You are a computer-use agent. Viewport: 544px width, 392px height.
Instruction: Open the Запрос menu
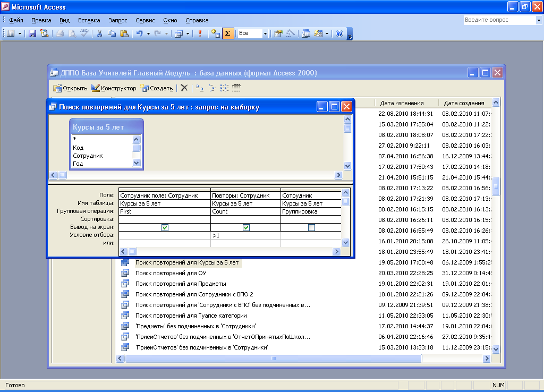point(117,20)
